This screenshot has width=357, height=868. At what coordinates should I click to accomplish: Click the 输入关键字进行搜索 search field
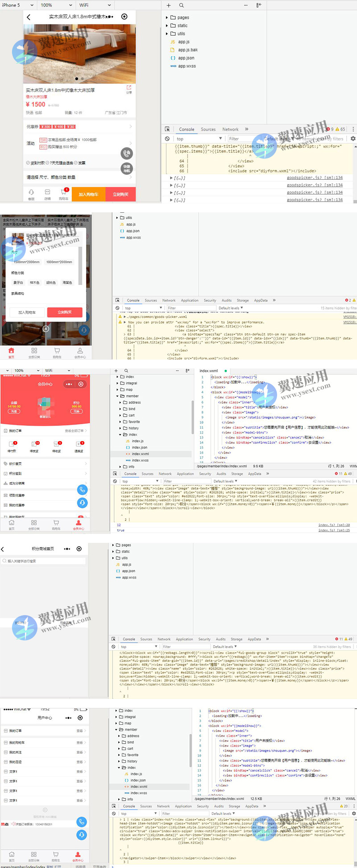tap(43, 561)
